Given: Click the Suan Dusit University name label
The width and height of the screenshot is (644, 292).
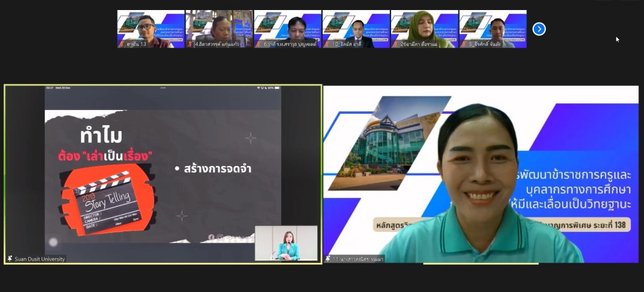Looking at the screenshot, I should pos(39,259).
